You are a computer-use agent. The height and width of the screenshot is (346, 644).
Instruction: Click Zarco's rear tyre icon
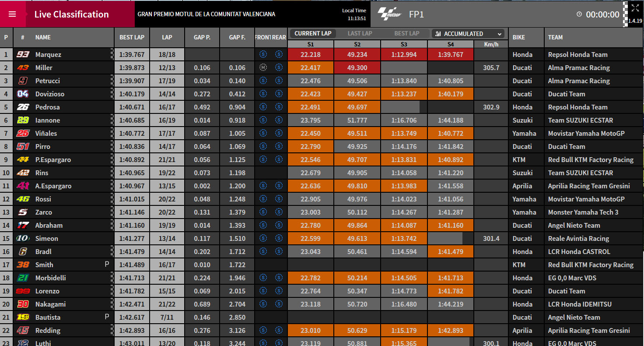279,212
